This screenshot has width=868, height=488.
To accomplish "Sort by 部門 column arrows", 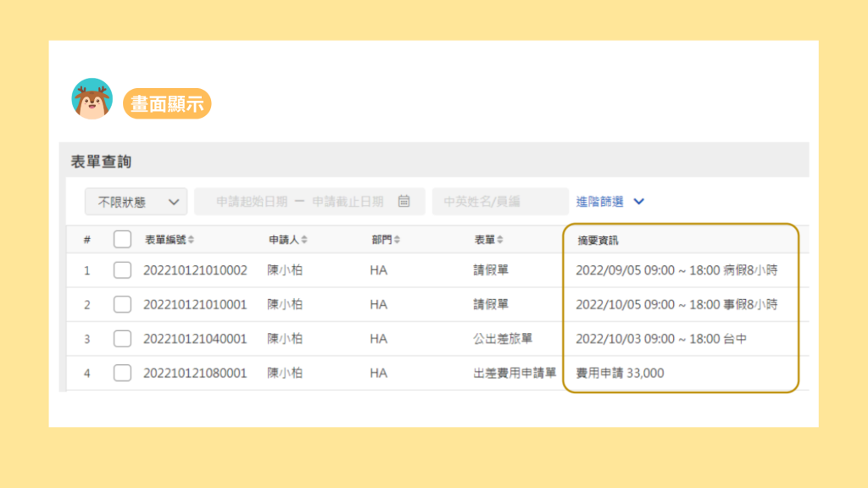I will [x=398, y=241].
